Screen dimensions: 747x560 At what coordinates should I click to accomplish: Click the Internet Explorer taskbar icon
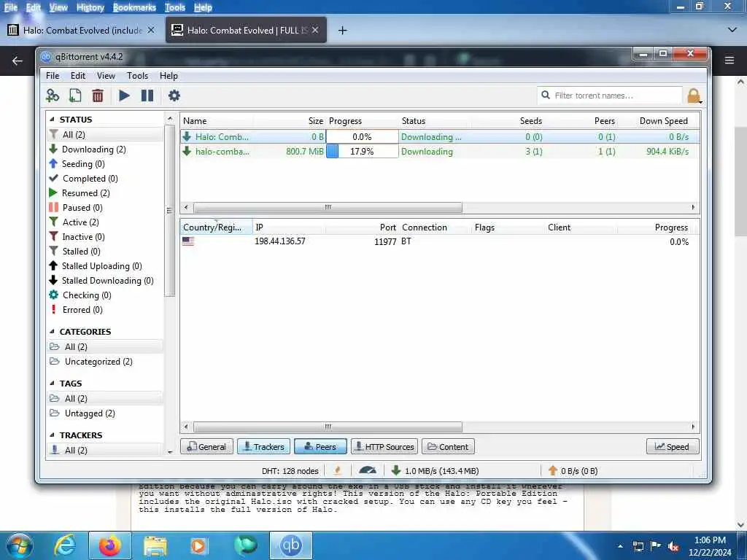point(64,545)
